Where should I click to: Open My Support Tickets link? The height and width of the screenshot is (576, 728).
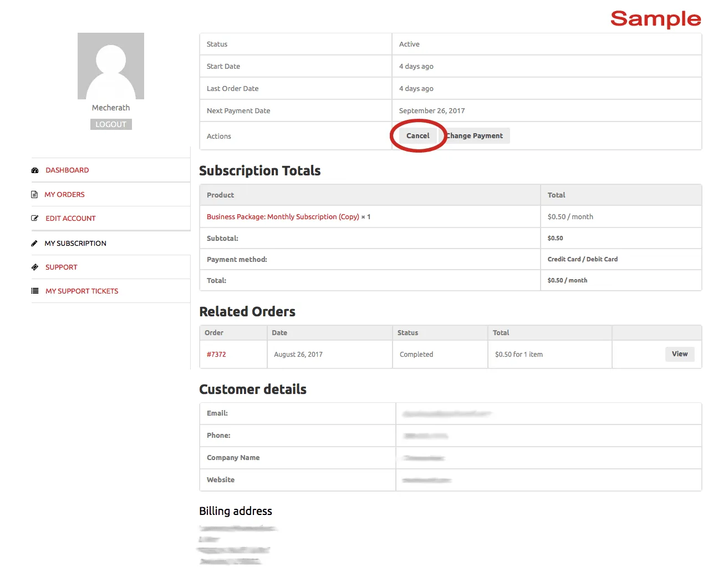pyautogui.click(x=82, y=291)
